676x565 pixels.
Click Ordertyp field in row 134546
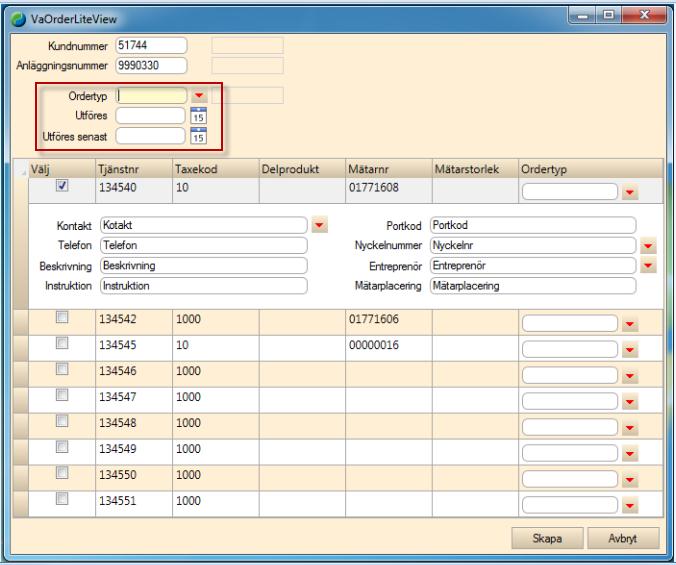click(x=570, y=375)
